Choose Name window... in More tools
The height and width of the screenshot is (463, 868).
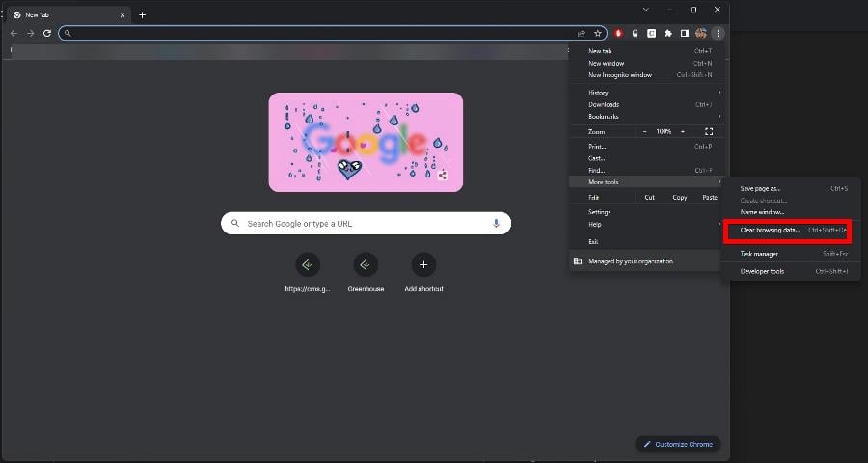pyautogui.click(x=792, y=212)
